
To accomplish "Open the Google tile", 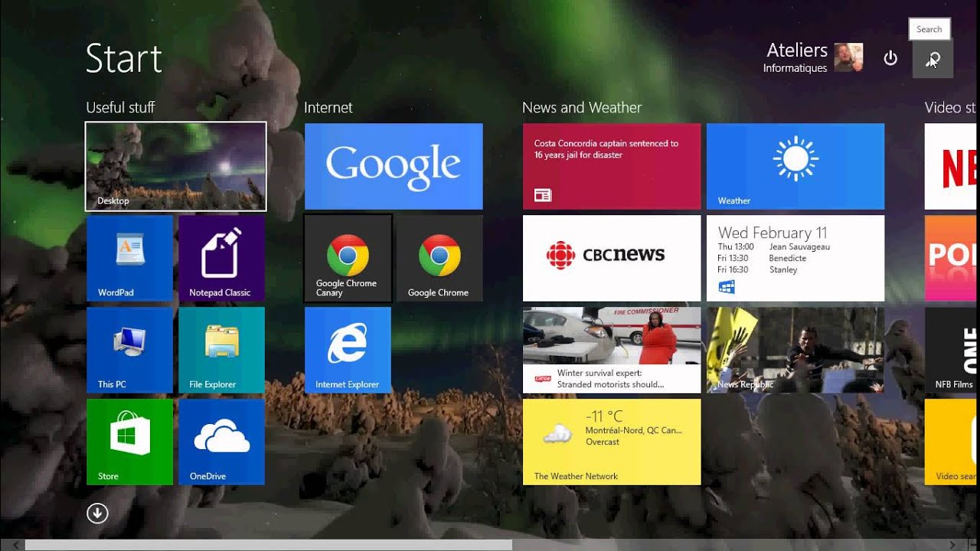I will [394, 166].
